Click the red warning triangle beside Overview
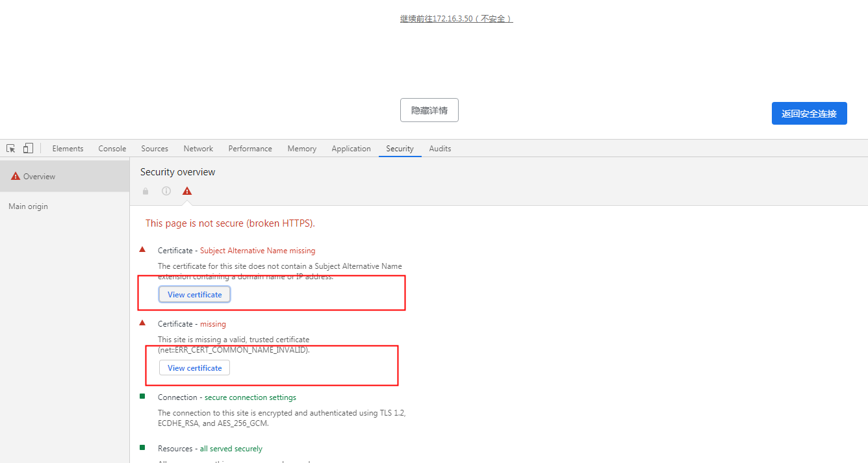Viewport: 868px width, 463px height. tap(16, 176)
